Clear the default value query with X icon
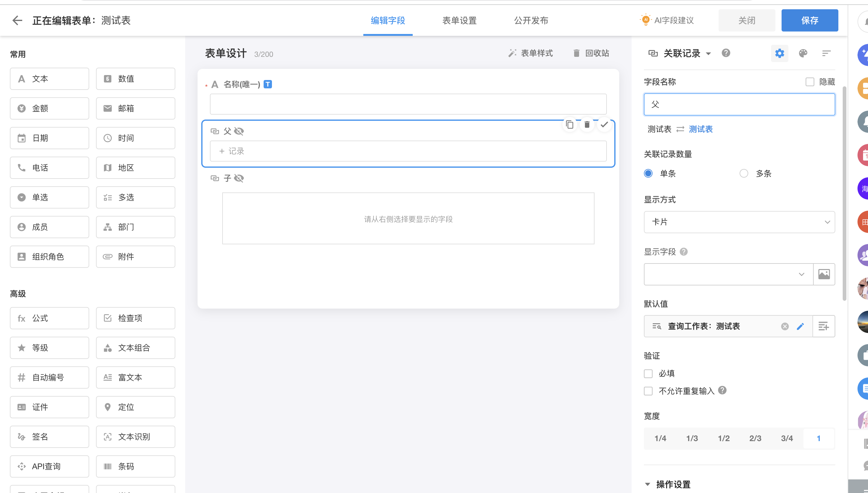This screenshot has width=868, height=493. pos(785,326)
